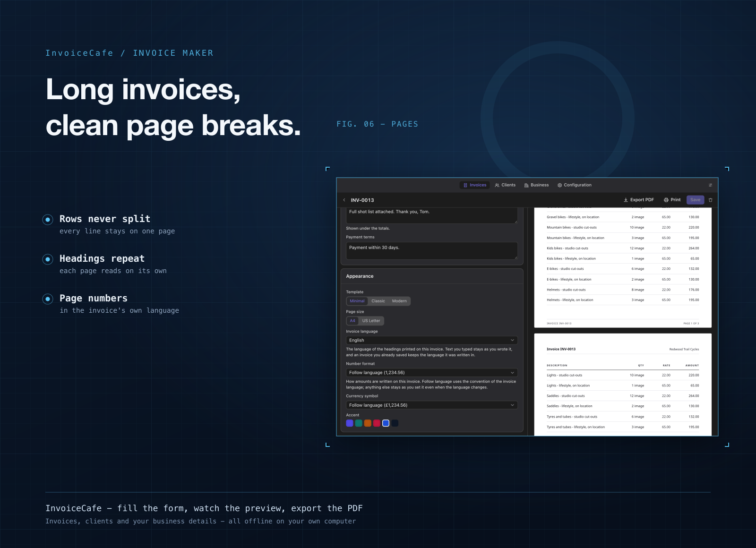Click the INV-0013 title in the header

coord(362,200)
